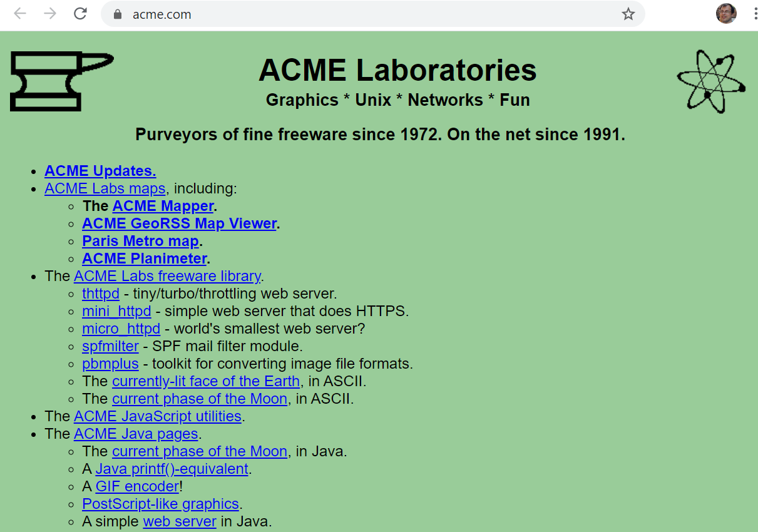Image resolution: width=758 pixels, height=532 pixels.
Task: Open the ACME Java pages link
Action: pos(136,434)
